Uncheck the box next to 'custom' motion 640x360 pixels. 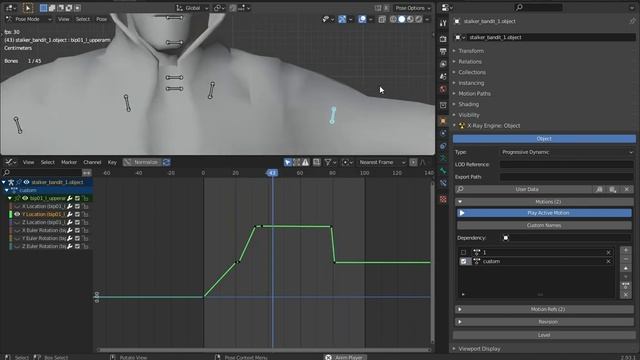pos(463,262)
